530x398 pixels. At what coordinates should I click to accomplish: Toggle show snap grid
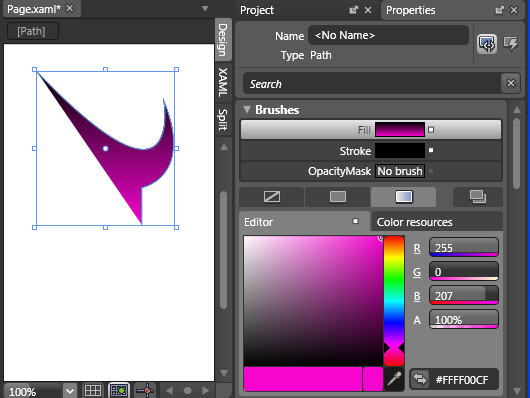tap(93, 391)
